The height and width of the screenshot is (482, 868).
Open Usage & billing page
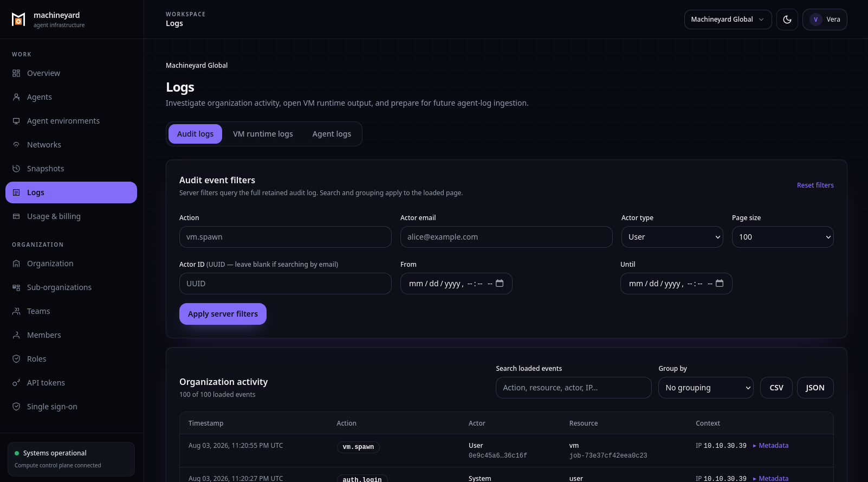[71, 216]
